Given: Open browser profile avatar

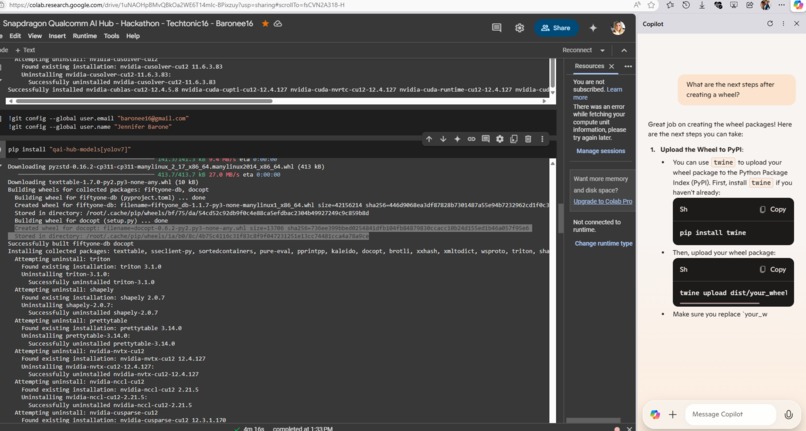Looking at the screenshot, I should point(765,5).
